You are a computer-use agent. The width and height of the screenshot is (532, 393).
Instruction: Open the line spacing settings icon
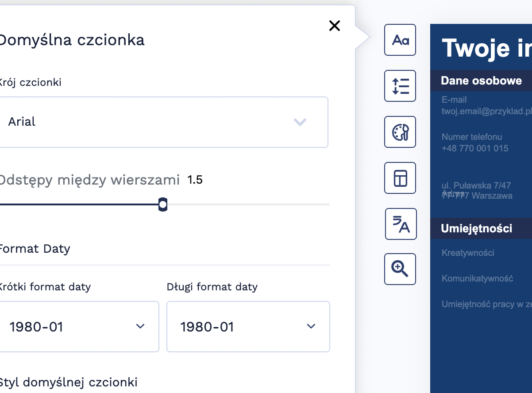(400, 86)
